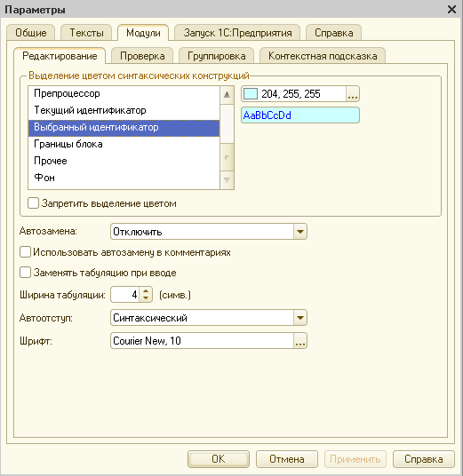Click the AaBbCcDd sample preview
The height and width of the screenshot is (476, 463).
(x=300, y=115)
